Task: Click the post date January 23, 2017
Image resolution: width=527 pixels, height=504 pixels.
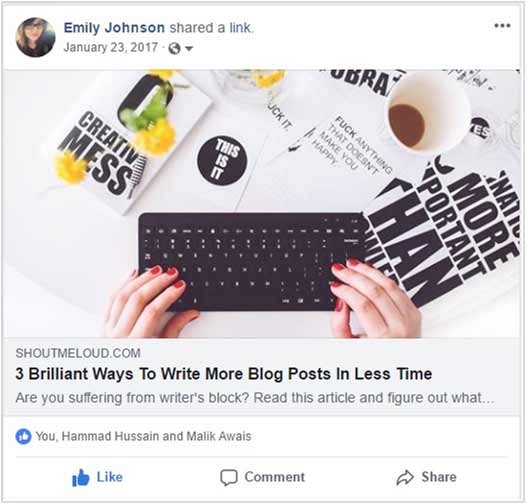Action: tap(111, 47)
